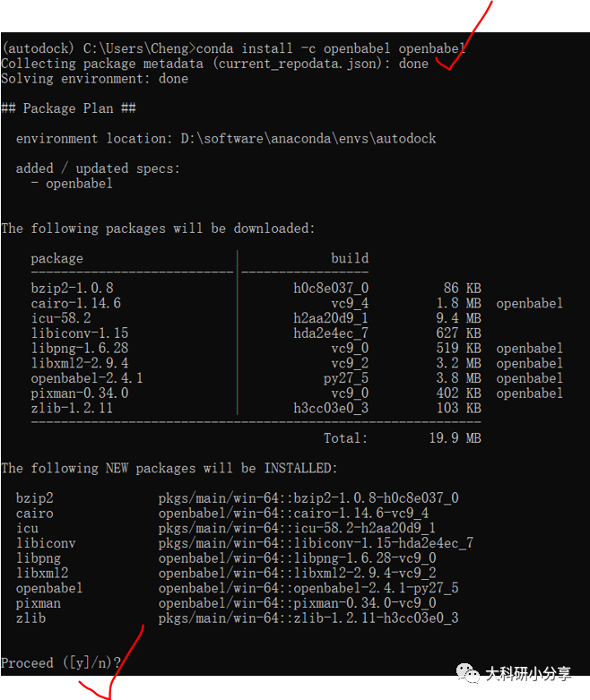Image resolution: width=590 pixels, height=700 pixels.
Task: Select "pixman-0.34.0" in the download table
Action: coord(79,393)
